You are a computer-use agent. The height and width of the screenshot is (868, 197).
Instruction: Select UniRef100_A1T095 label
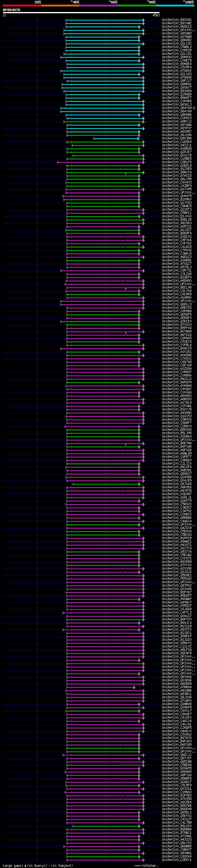click(177, 189)
